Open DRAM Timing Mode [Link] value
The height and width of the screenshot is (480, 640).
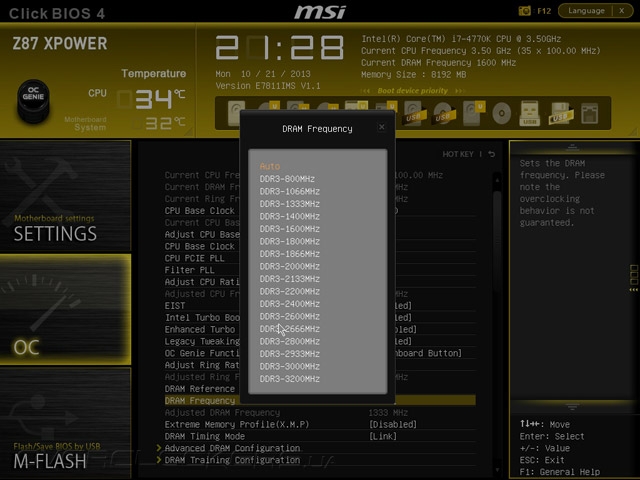tap(382, 436)
